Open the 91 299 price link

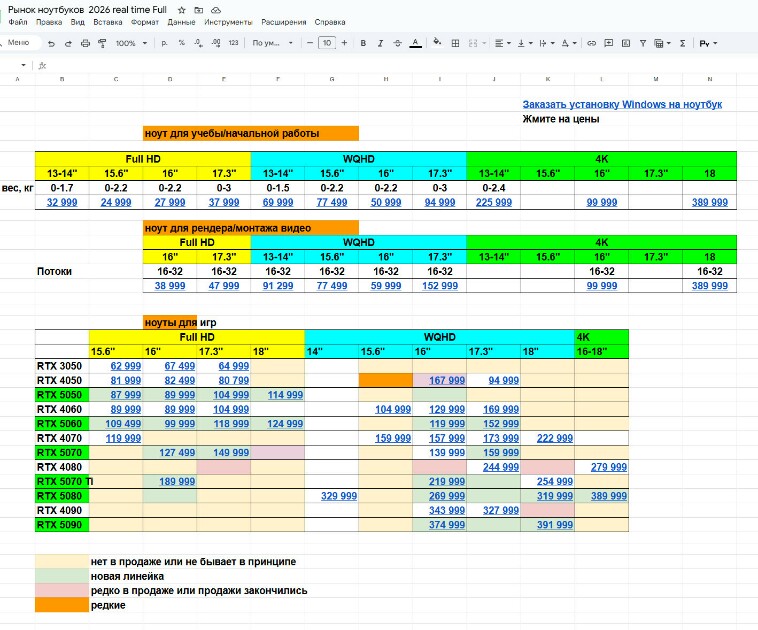278,286
